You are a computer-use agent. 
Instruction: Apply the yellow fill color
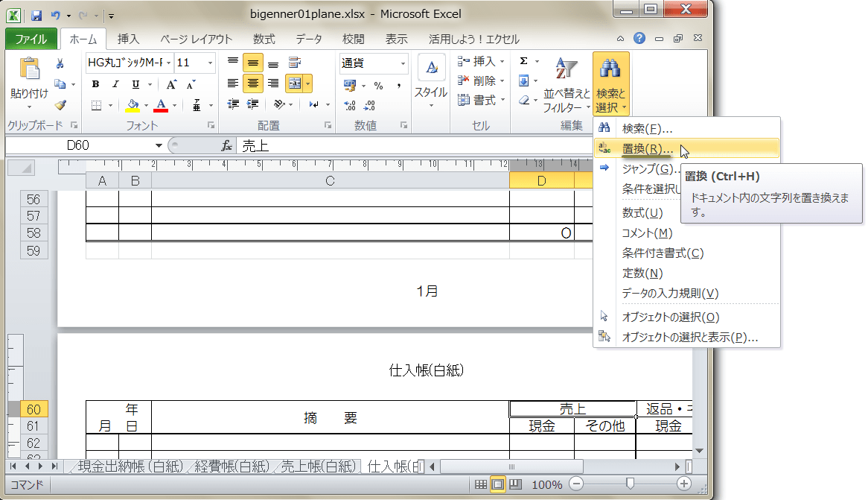coord(133,105)
